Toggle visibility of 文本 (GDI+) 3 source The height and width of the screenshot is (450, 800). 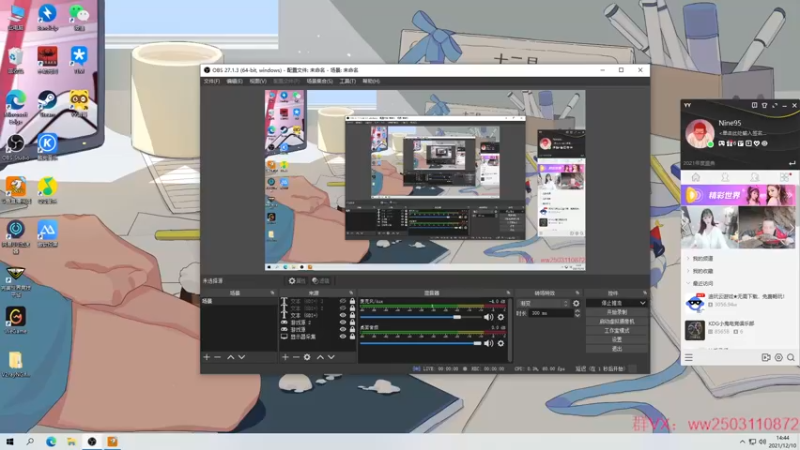(343, 301)
